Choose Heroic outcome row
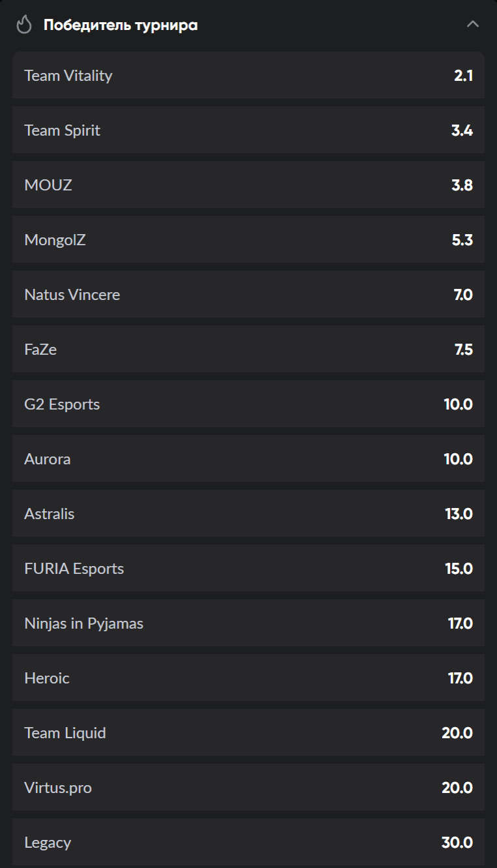 tap(248, 678)
